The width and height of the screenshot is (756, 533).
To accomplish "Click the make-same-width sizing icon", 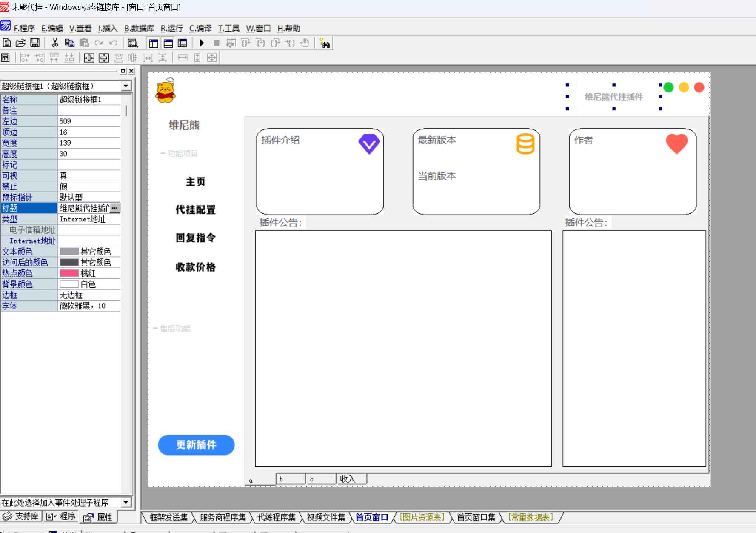I will point(183,57).
